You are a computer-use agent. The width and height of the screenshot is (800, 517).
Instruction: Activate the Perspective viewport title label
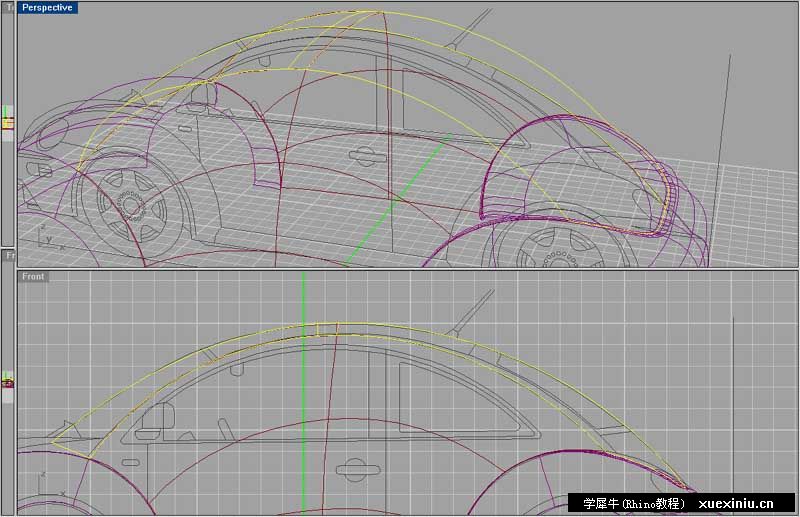pyautogui.click(x=47, y=8)
